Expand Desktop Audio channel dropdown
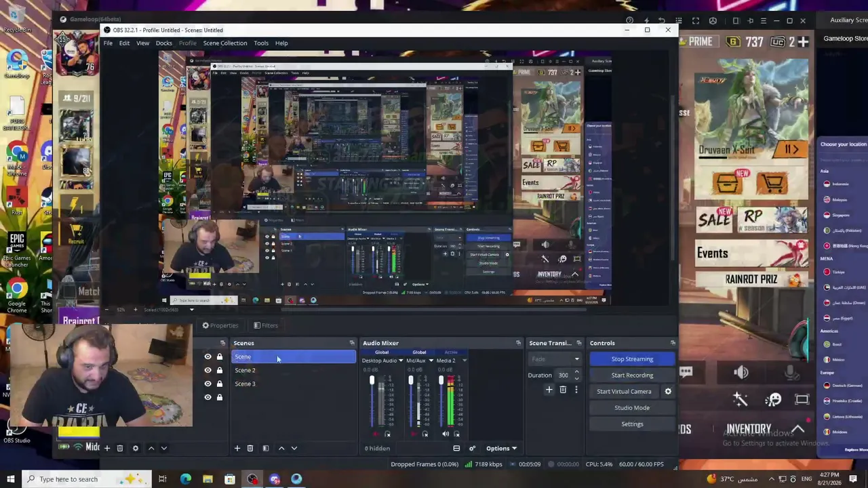The image size is (868, 488). tap(401, 361)
